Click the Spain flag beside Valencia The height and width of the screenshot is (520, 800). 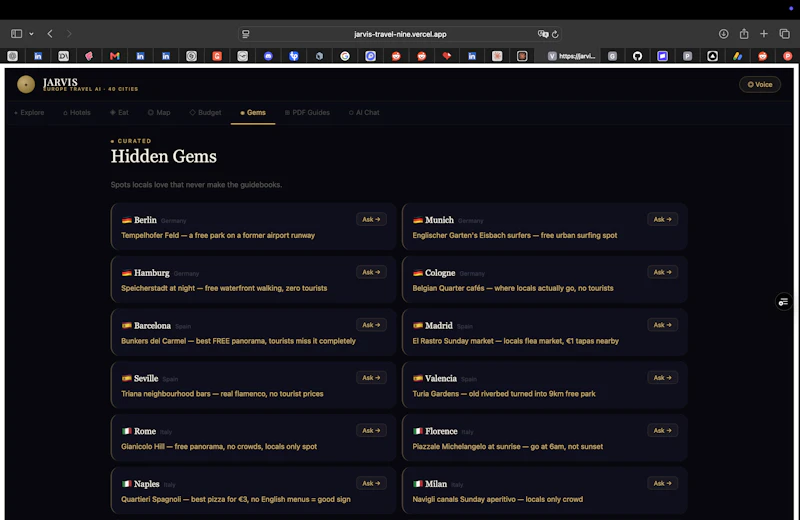click(418, 379)
